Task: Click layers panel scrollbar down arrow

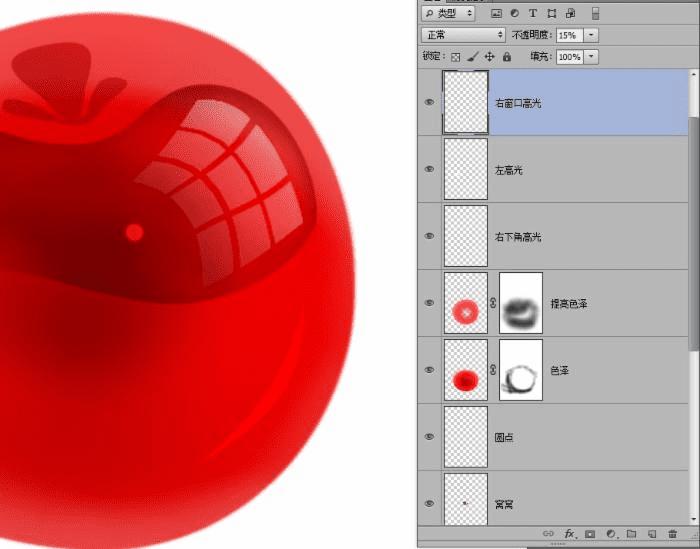Action: 694,519
